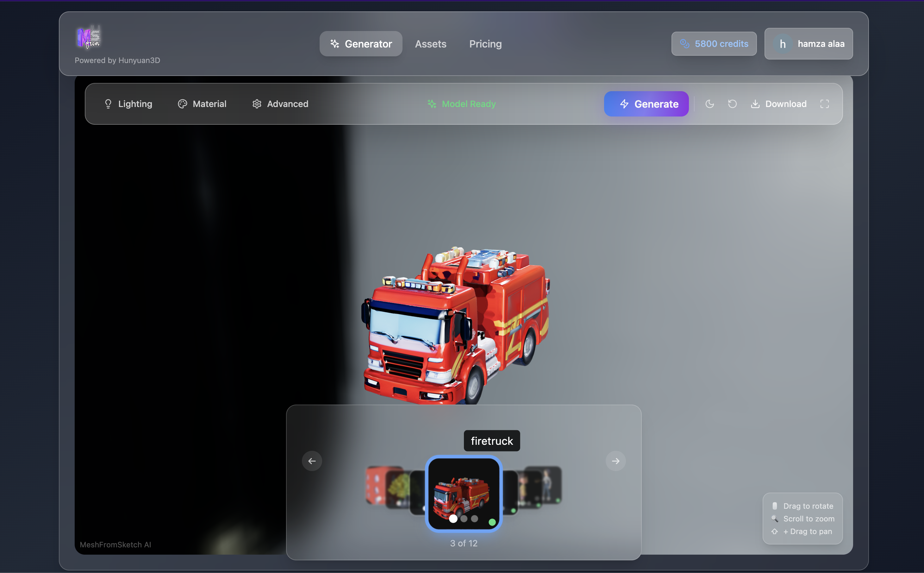
Task: Click the sparkle icon beside Model Ready
Action: 432,104
